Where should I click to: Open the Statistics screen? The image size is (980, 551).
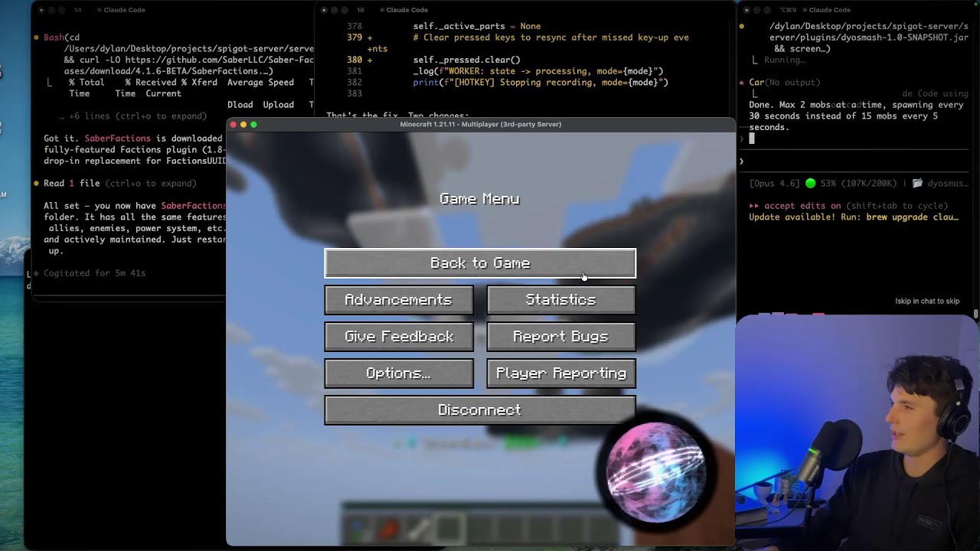click(561, 300)
